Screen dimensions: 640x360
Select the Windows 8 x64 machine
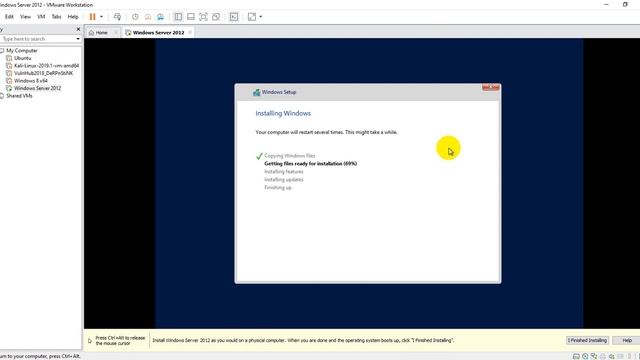click(x=31, y=80)
